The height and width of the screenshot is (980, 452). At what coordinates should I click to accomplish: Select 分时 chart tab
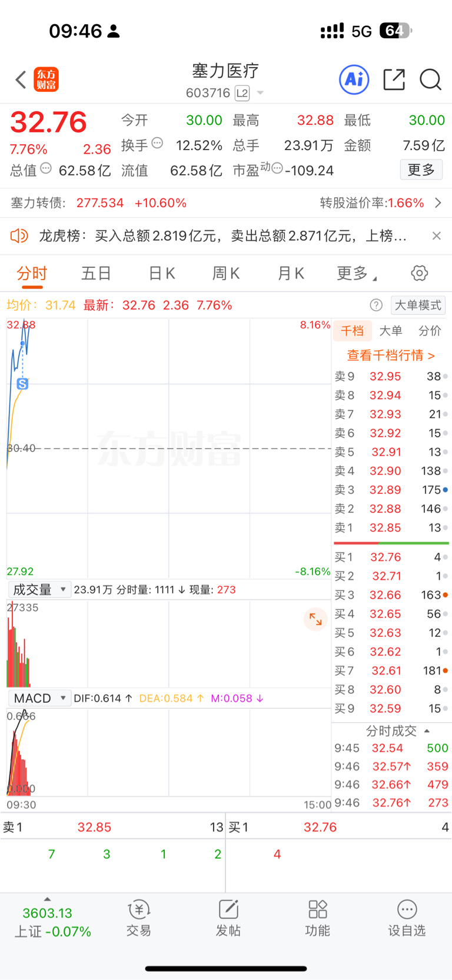(32, 273)
